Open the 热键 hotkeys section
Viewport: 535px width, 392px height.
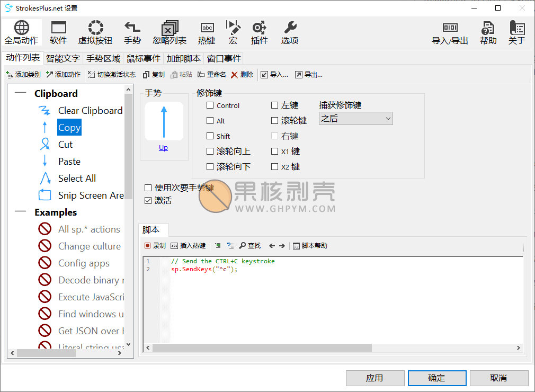pos(207,32)
